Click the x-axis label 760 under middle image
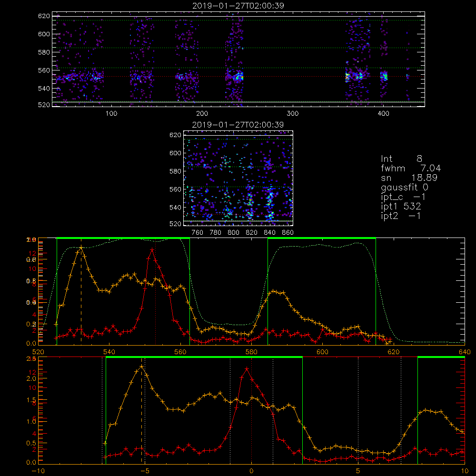Viewport: 476px width, 476px height. click(198, 233)
